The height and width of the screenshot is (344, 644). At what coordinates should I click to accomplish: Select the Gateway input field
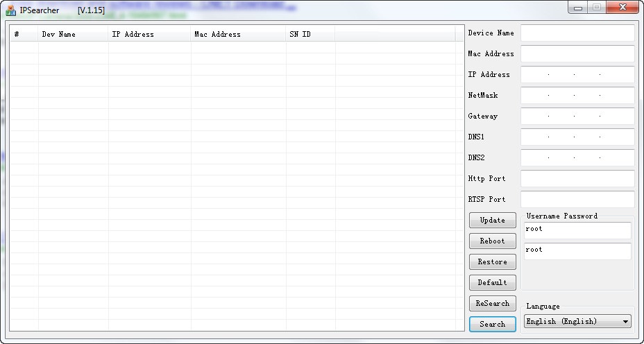[577, 117]
